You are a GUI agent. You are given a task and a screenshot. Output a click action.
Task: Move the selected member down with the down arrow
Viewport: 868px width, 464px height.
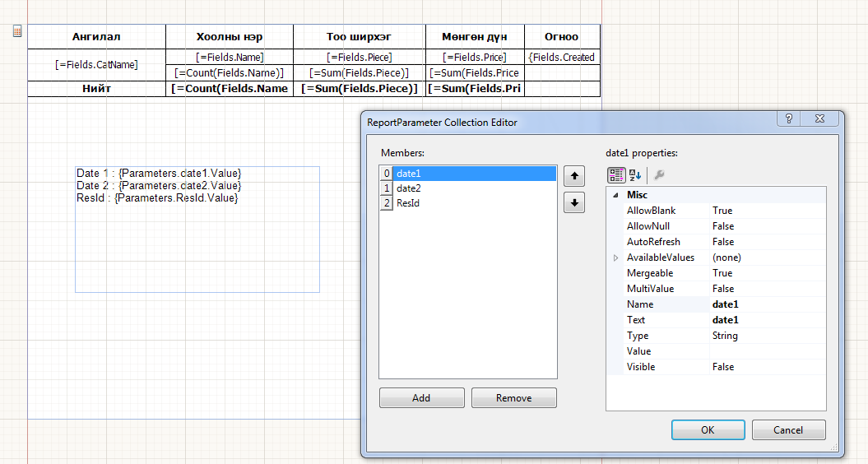573,202
